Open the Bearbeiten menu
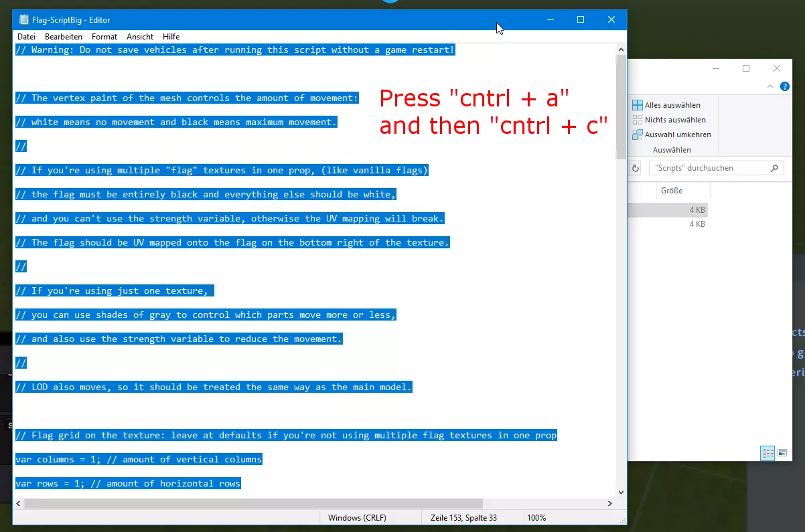805x532 pixels. (x=64, y=37)
